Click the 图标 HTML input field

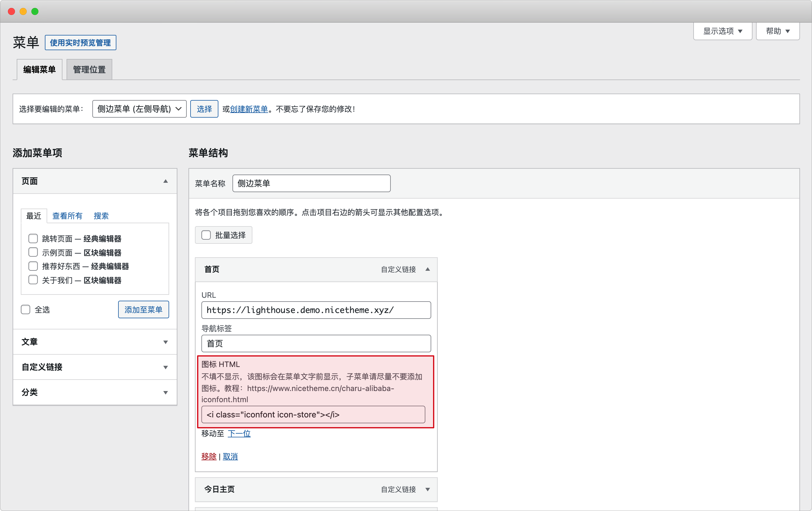click(313, 414)
